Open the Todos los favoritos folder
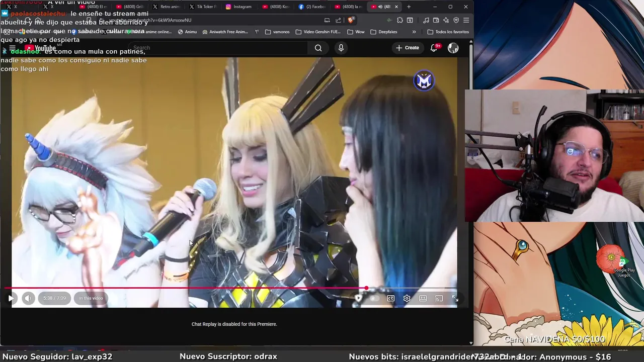The height and width of the screenshot is (362, 644). [x=448, y=32]
